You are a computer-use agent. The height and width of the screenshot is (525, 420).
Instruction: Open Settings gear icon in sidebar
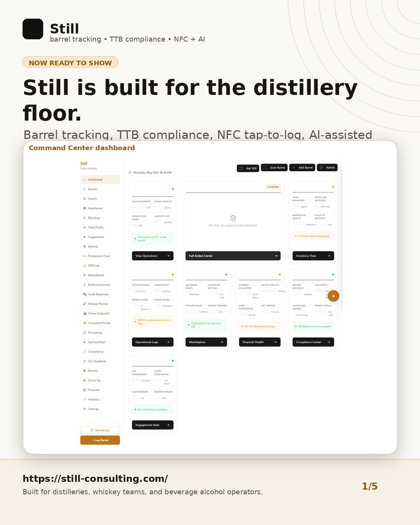click(x=84, y=409)
